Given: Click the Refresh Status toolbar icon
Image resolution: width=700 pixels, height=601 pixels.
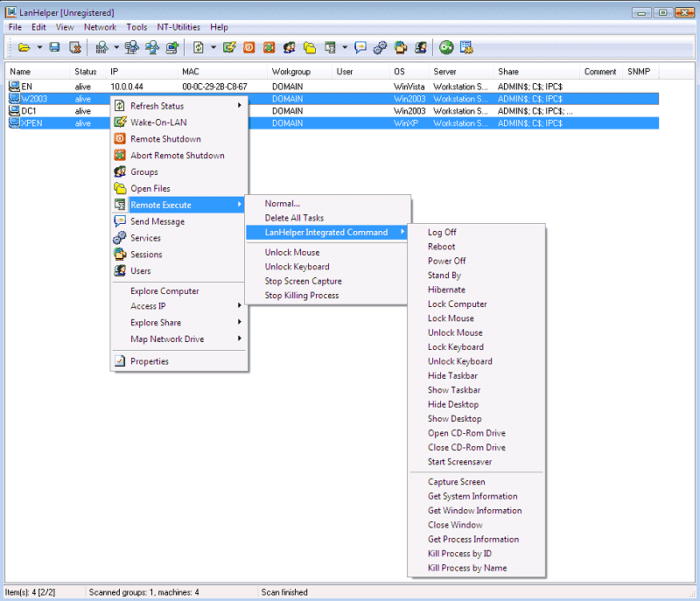Looking at the screenshot, I should (199, 47).
